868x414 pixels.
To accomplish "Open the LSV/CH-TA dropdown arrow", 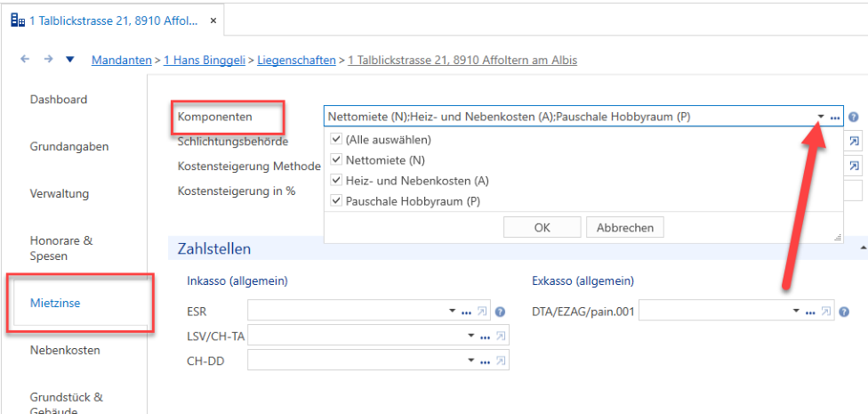I will pos(471,336).
